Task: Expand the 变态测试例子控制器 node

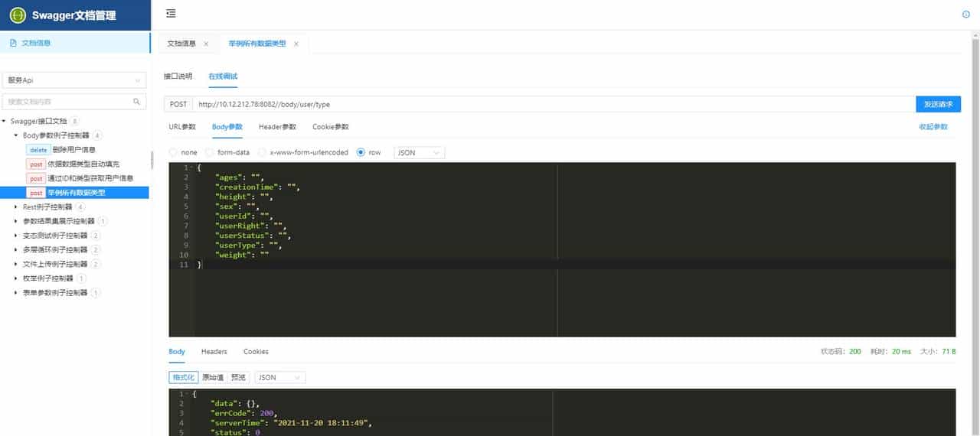Action: pyautogui.click(x=17, y=236)
